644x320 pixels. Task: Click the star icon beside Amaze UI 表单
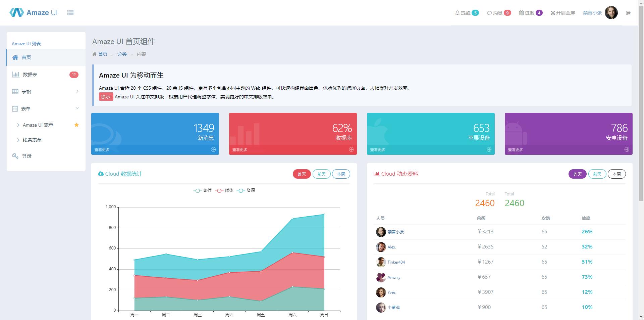point(76,125)
